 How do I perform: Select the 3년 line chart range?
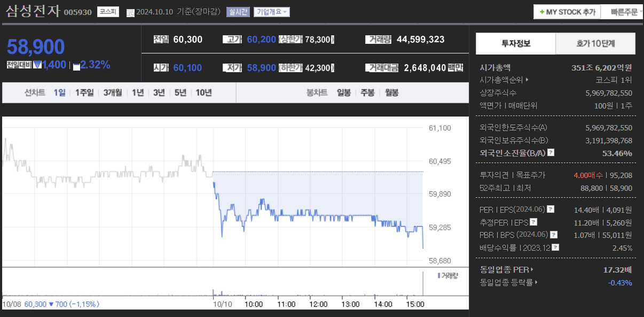tap(159, 92)
